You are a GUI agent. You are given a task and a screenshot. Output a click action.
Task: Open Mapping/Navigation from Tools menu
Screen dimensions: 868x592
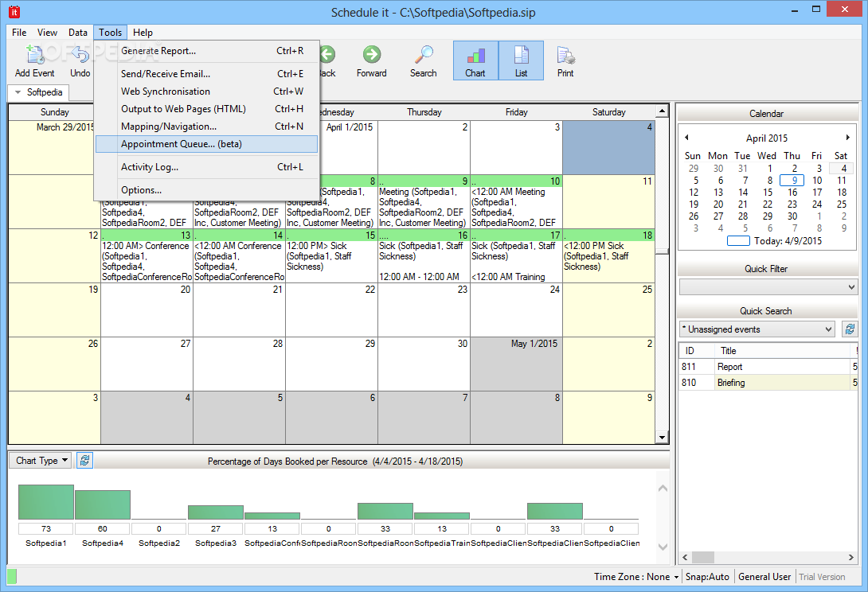[206, 127]
